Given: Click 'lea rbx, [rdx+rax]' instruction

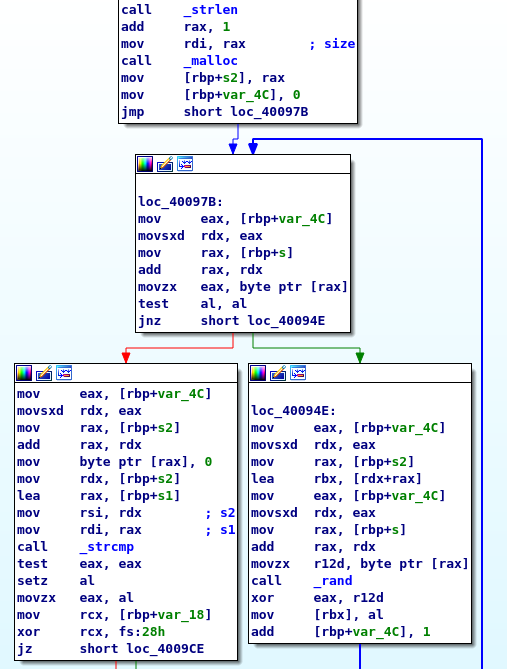Looking at the screenshot, I should click(x=336, y=479).
